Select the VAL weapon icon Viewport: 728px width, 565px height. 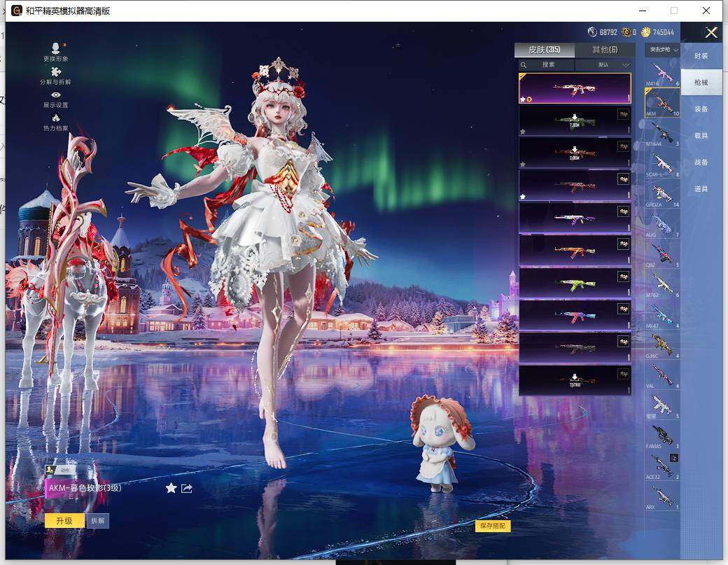[x=662, y=375]
